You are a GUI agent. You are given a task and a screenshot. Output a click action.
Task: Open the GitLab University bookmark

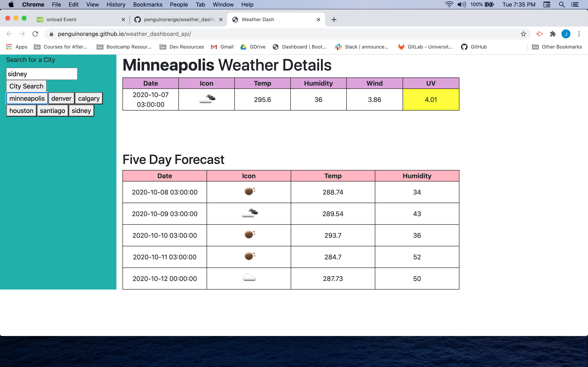425,47
